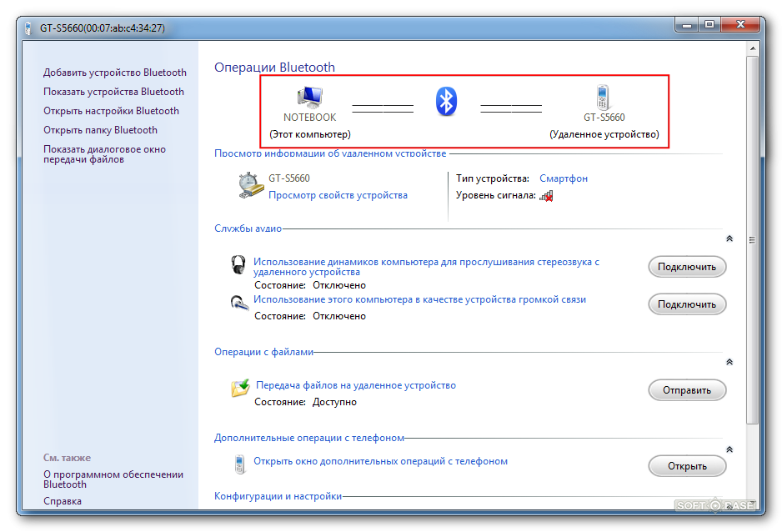This screenshot has height=532, width=782.
Task: Connect the stereo audio speakers service
Action: [x=687, y=267]
